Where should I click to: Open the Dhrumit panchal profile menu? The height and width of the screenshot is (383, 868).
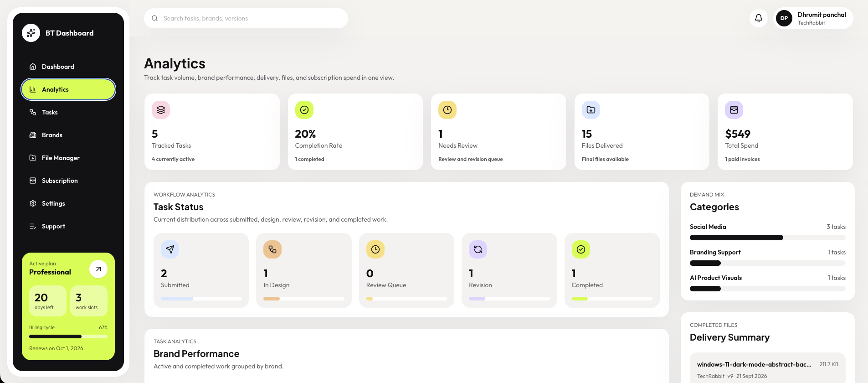coord(813,18)
